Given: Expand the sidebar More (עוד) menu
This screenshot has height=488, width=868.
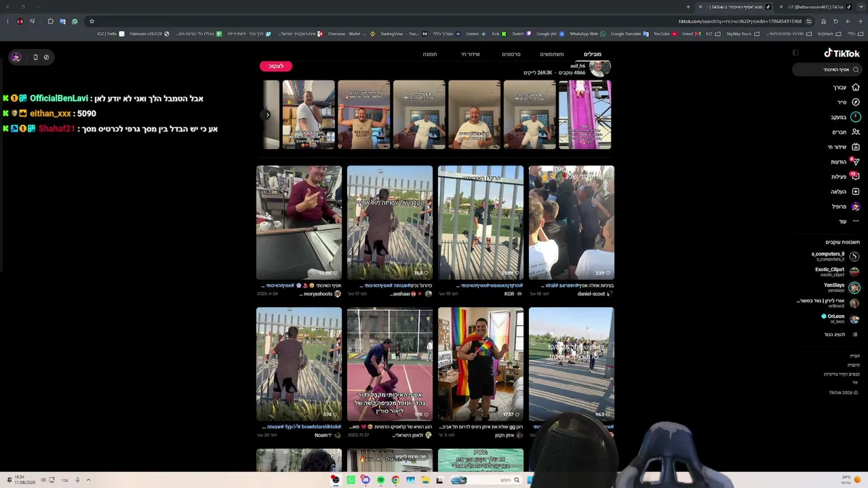Looking at the screenshot, I should point(849,222).
